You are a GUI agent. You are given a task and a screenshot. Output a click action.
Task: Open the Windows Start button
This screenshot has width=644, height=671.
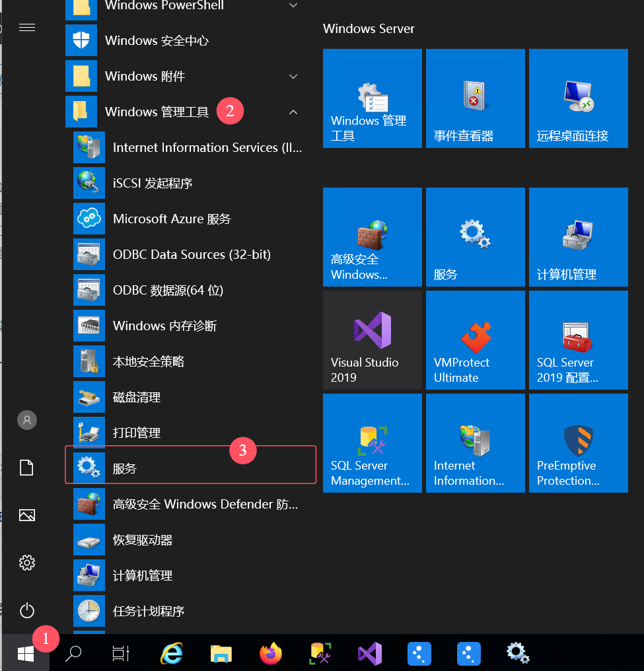26,653
